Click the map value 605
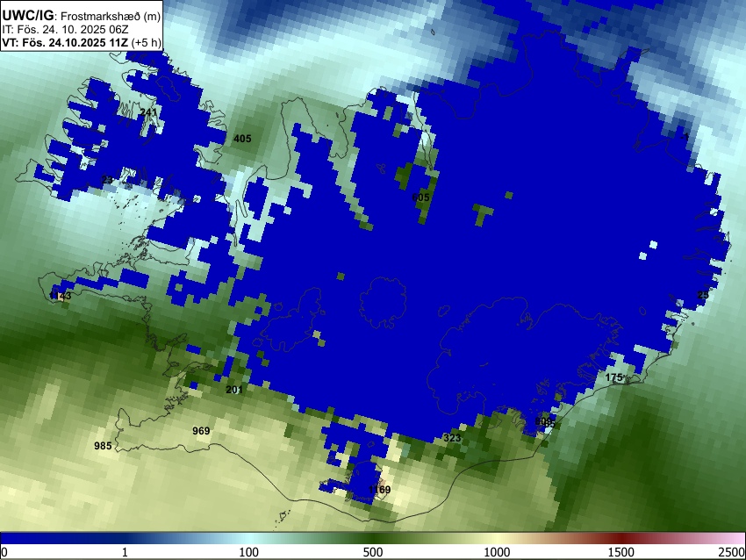 tap(420, 197)
